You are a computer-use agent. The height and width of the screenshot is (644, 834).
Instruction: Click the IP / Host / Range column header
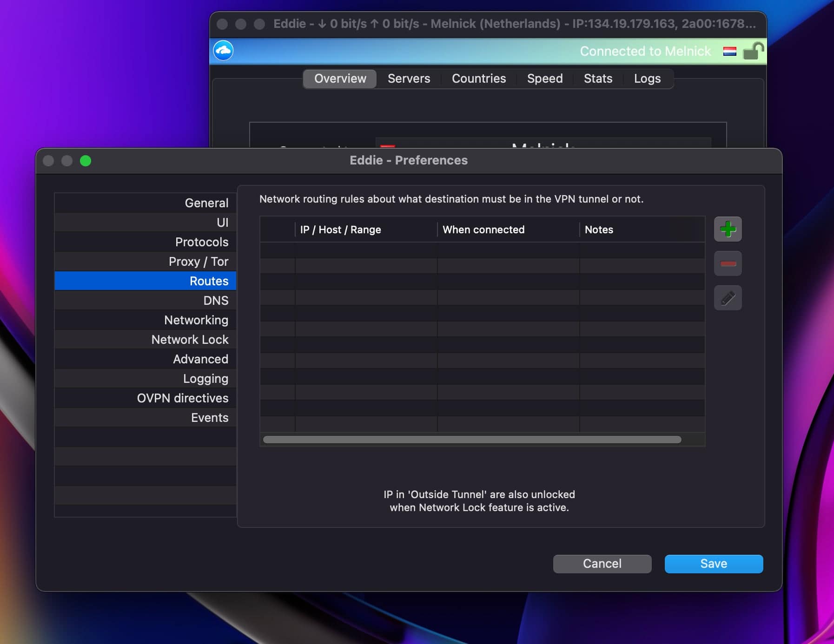(340, 230)
